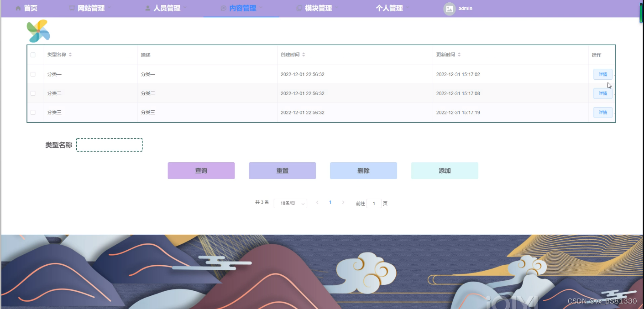Click update time 2022-12-31 15:17:19
644x309 pixels.
tap(458, 112)
